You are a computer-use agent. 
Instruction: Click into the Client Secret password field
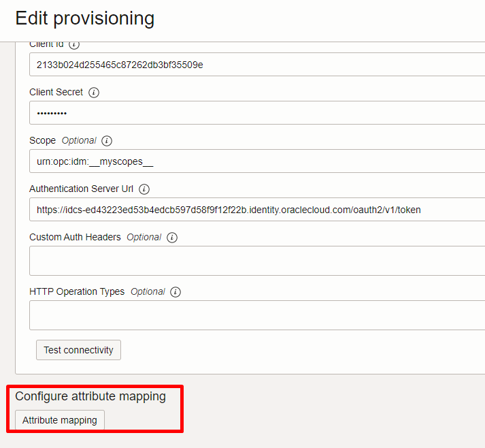257,113
